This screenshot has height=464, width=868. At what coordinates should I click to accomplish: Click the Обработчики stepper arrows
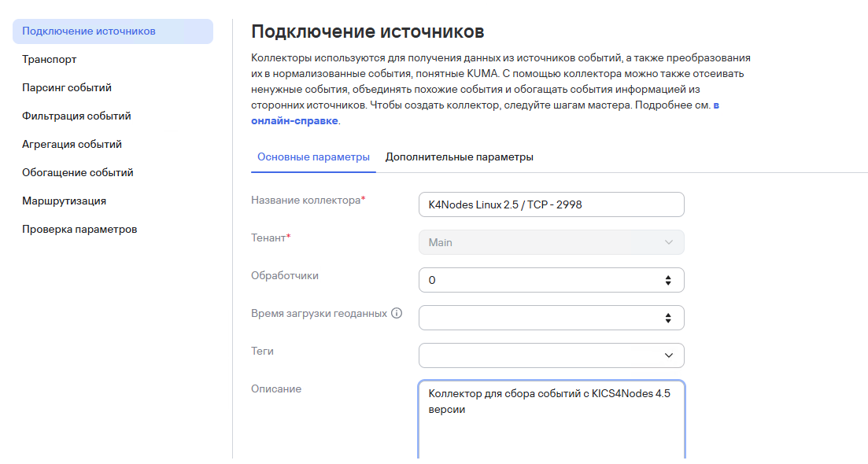[x=668, y=281]
